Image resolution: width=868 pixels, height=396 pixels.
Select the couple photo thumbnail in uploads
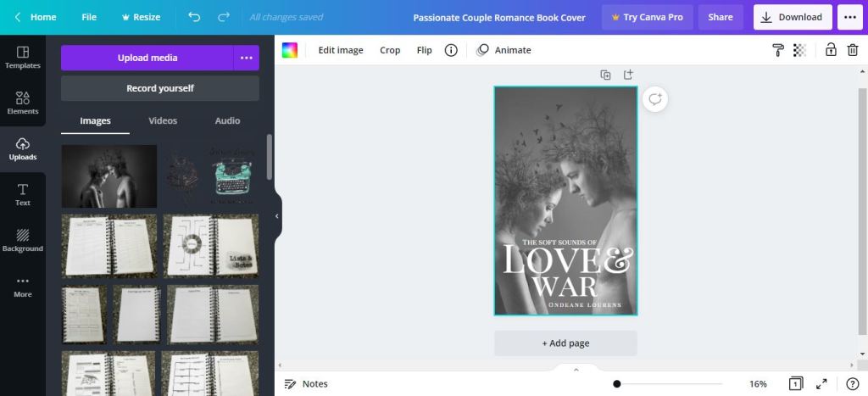point(108,176)
